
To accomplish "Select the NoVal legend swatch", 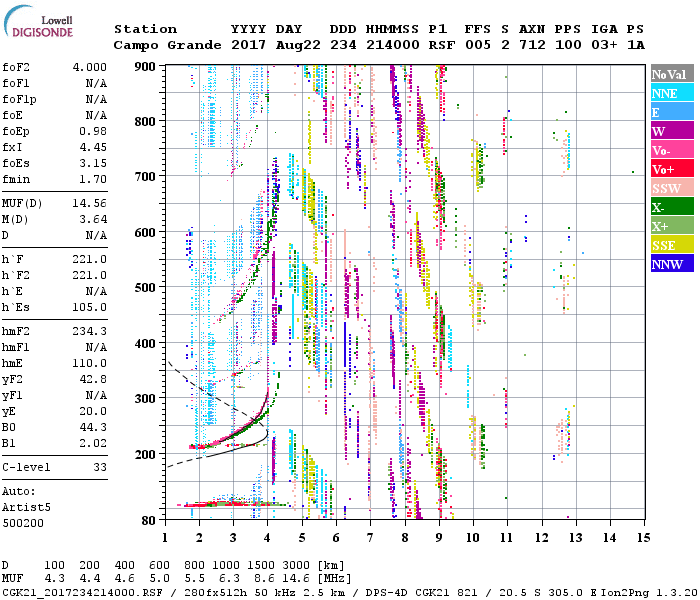I will click(x=669, y=74).
